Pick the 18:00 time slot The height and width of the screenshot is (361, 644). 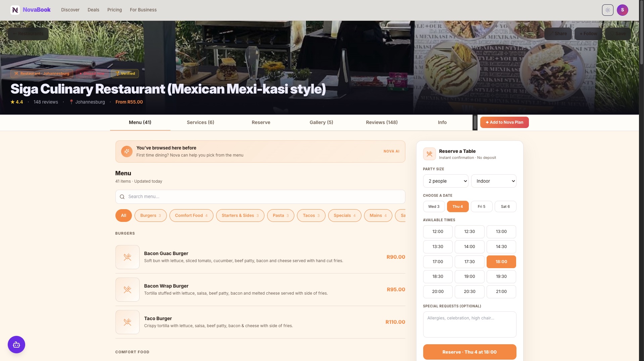coord(501,262)
